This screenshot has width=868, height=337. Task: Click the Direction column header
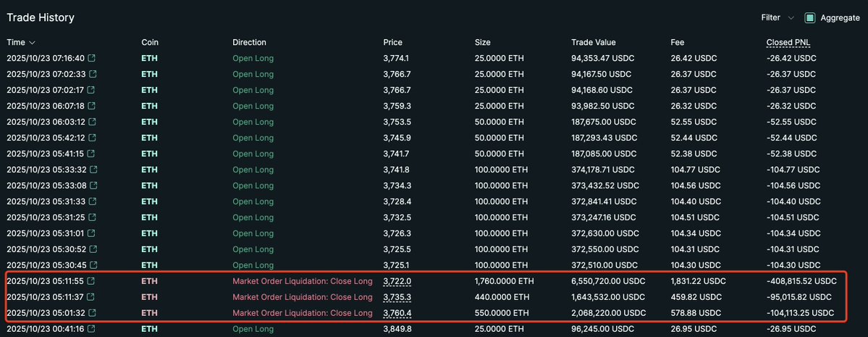pos(249,42)
